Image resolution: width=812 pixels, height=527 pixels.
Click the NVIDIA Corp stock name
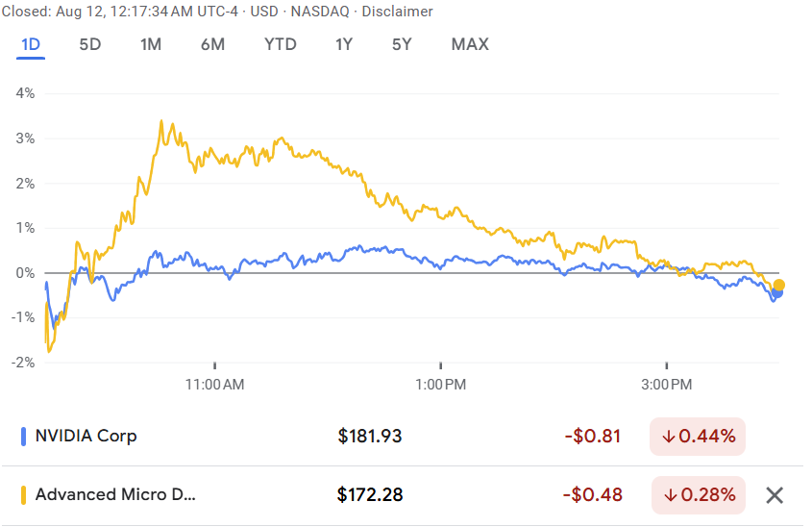click(86, 436)
